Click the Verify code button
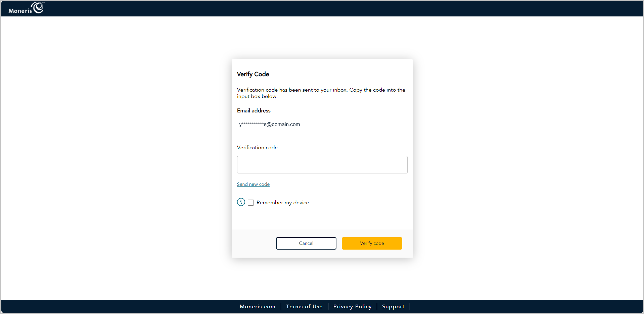Screen dimensions: 644x314 (372, 243)
